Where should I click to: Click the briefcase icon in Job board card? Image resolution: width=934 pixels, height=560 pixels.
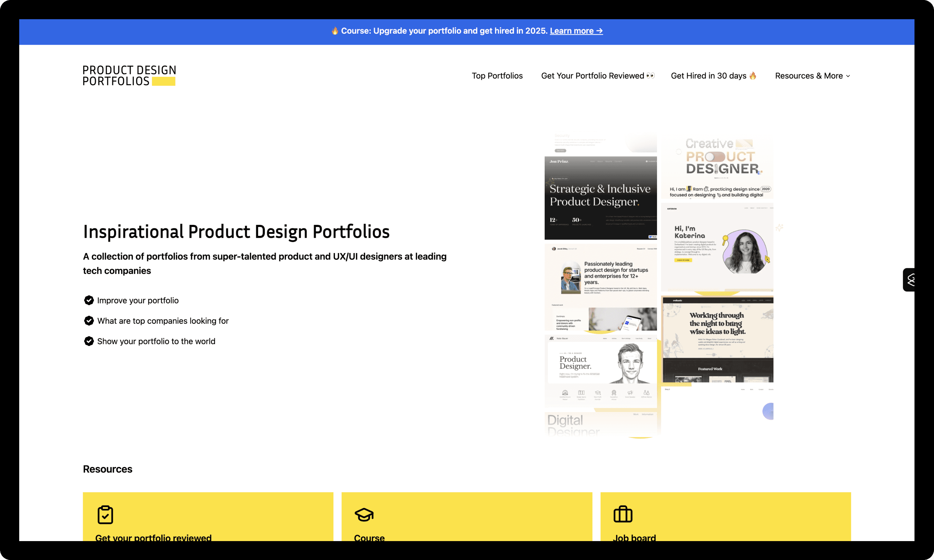point(623,514)
